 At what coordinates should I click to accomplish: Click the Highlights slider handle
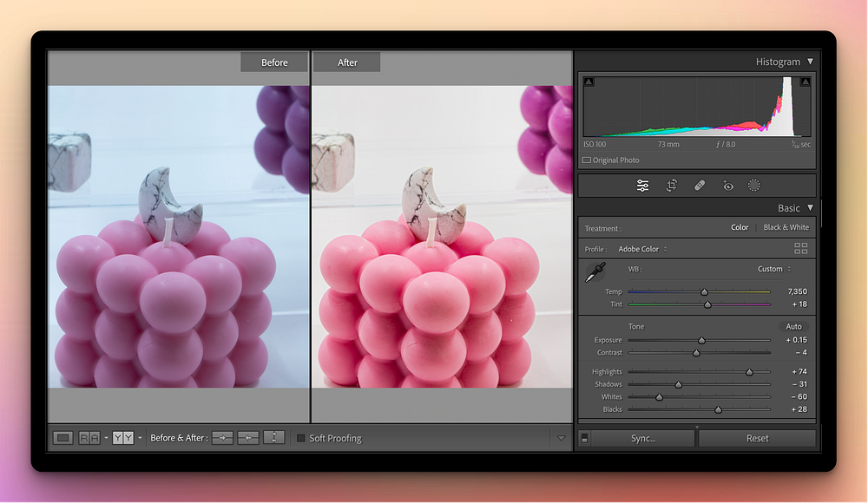click(749, 372)
